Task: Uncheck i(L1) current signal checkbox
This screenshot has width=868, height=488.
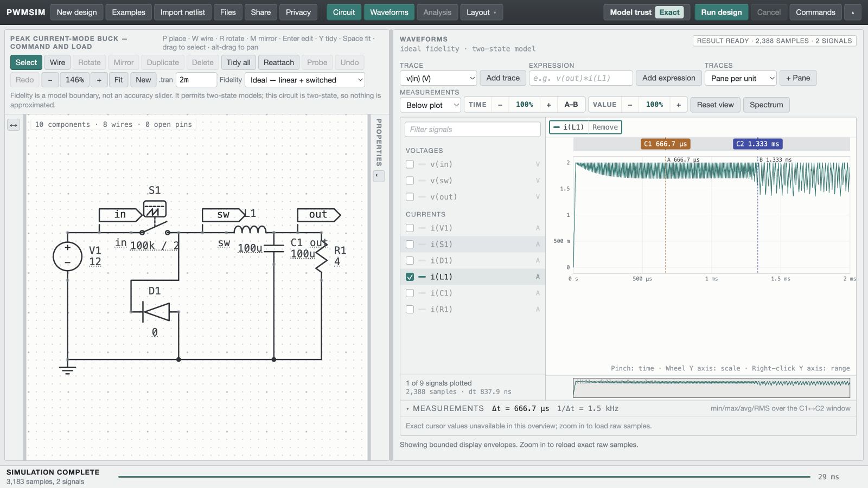Action: (x=410, y=277)
